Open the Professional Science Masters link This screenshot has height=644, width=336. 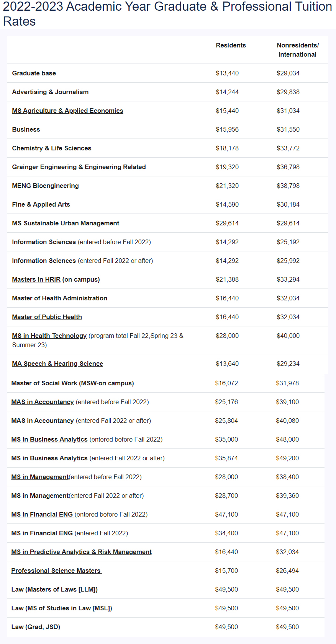point(56,571)
